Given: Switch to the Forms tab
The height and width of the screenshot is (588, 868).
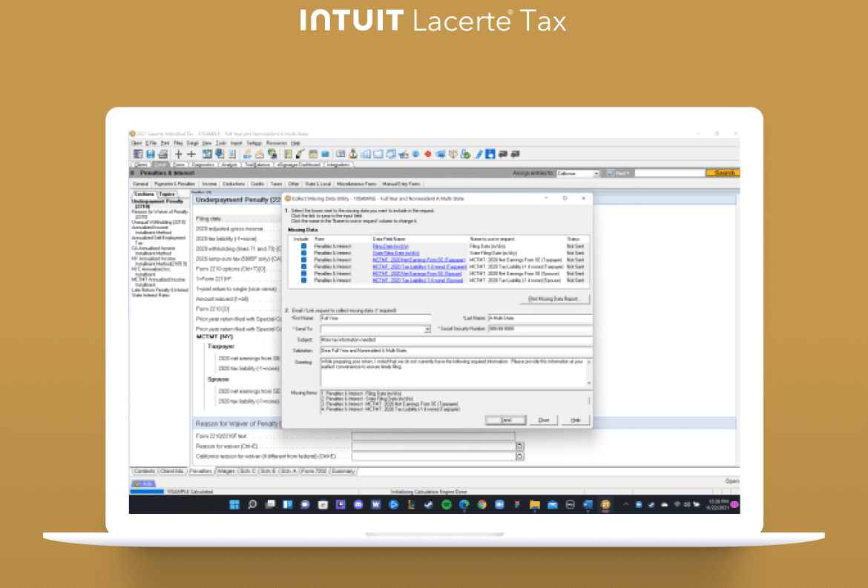Looking at the screenshot, I should coord(178,165).
